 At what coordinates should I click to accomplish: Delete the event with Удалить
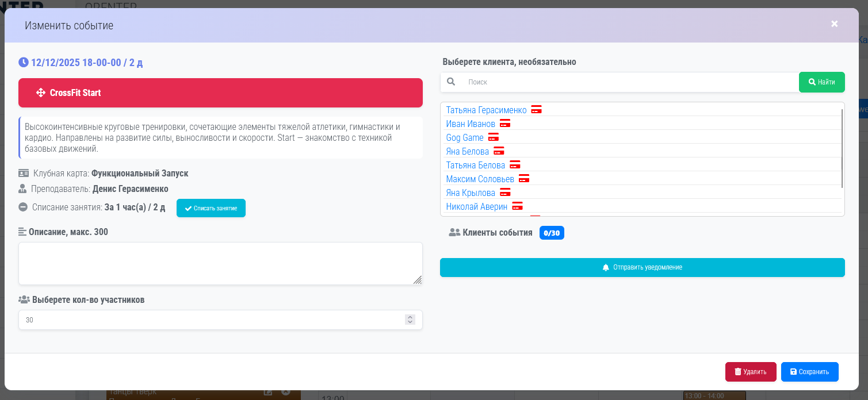click(x=750, y=372)
